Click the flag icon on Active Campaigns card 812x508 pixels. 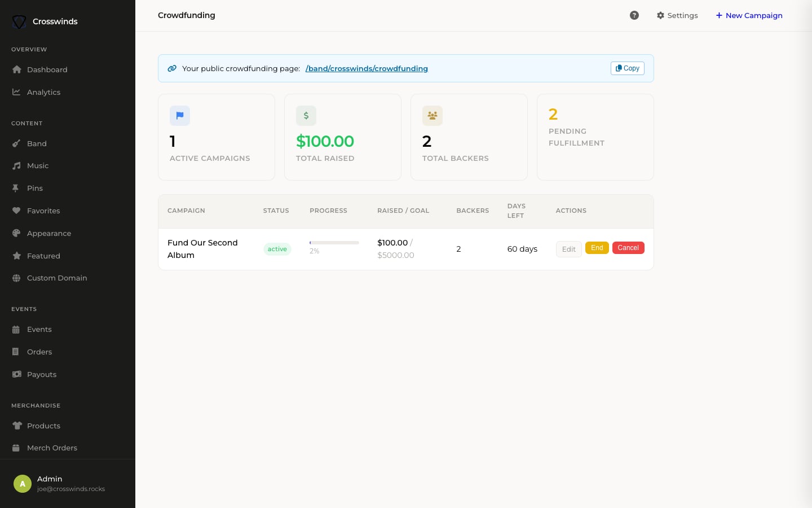click(180, 116)
